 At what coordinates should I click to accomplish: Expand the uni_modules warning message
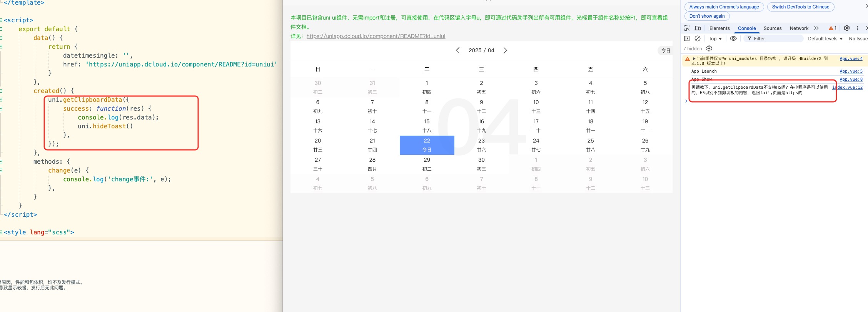[694, 59]
